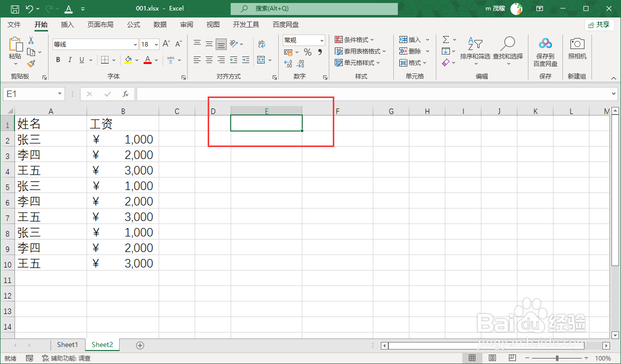
Task: Increase font size with larger A icon
Action: pyautogui.click(x=167, y=44)
